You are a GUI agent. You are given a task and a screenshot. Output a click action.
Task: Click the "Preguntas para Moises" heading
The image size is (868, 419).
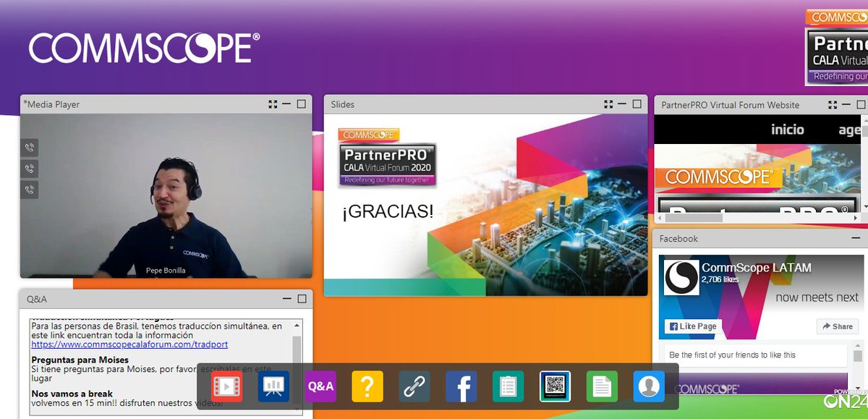[80, 360]
